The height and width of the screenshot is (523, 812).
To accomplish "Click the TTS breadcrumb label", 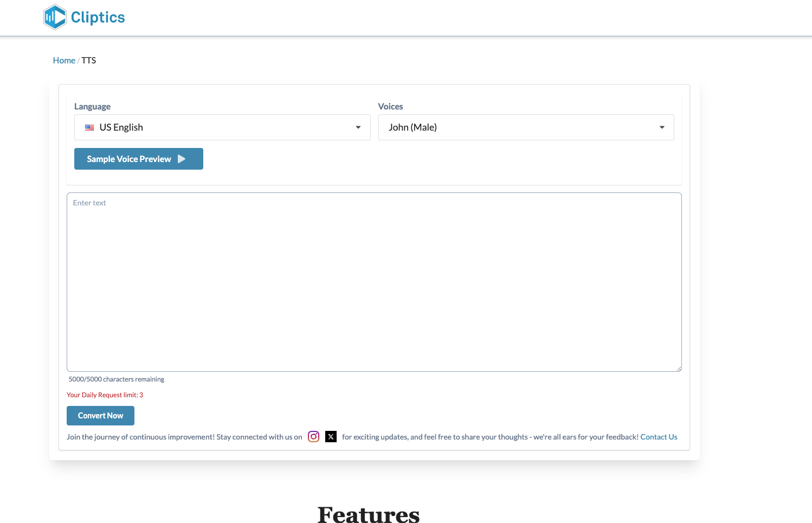I will pyautogui.click(x=89, y=60).
